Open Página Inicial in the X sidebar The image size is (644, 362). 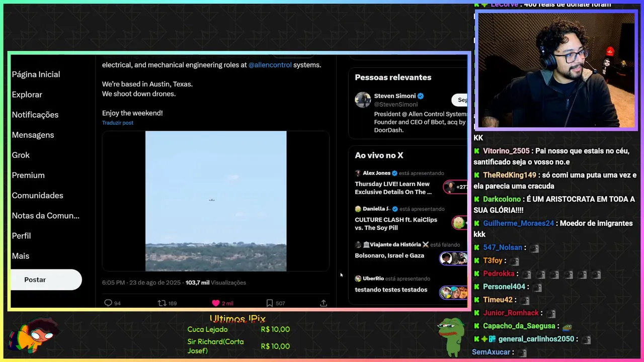click(36, 74)
